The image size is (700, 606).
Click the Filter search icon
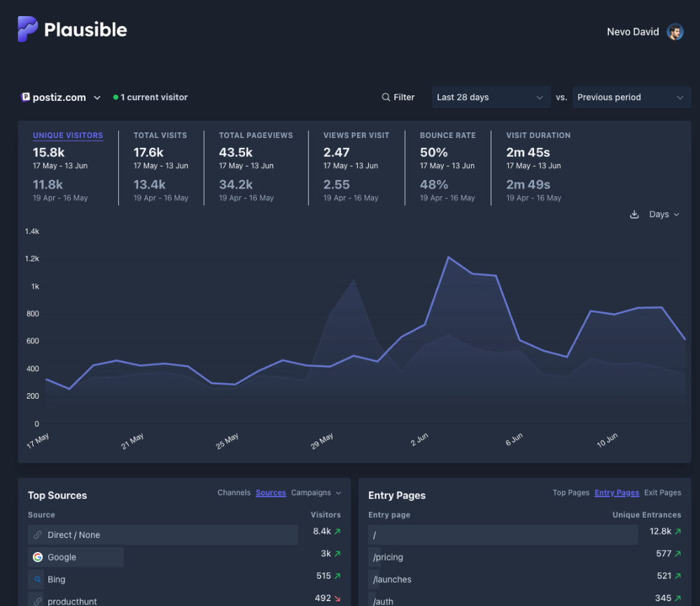[386, 97]
